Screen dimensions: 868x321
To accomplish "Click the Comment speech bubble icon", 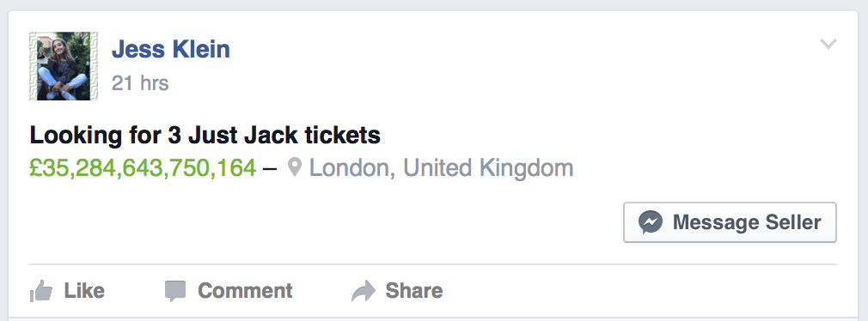I will 175,291.
